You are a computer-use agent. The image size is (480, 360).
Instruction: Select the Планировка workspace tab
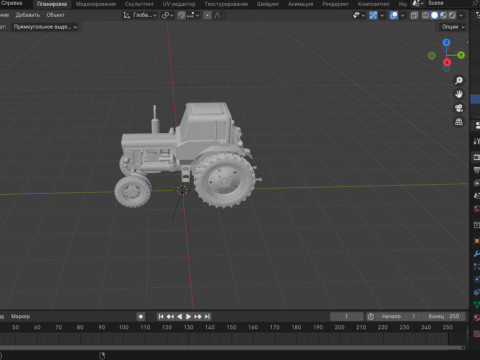pyautogui.click(x=52, y=4)
